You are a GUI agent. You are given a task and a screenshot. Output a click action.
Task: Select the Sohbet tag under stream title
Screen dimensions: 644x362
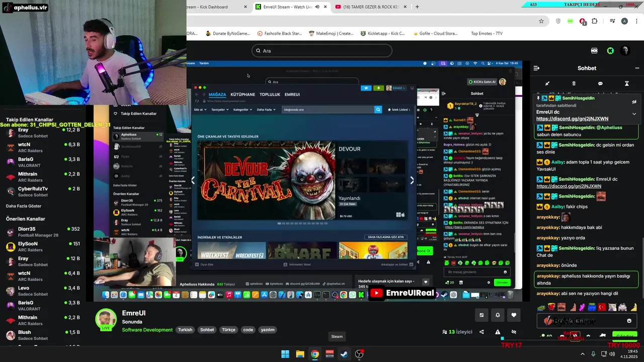tap(207, 330)
